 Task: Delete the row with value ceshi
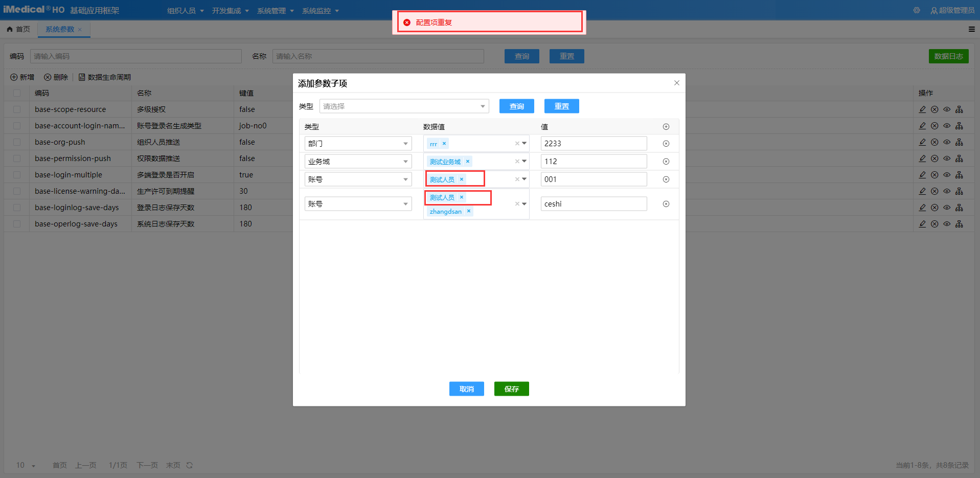click(x=666, y=204)
